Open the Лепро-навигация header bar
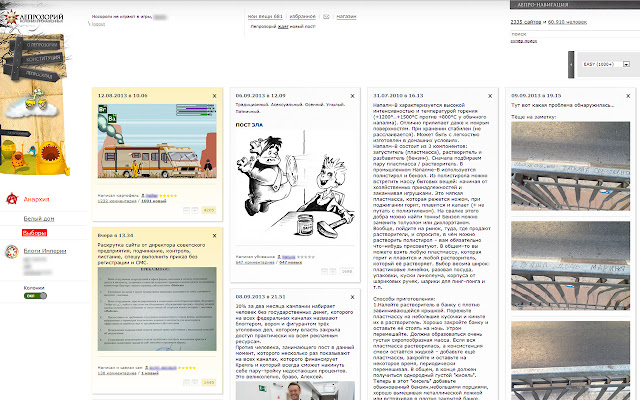640x400 pixels. [575, 5]
